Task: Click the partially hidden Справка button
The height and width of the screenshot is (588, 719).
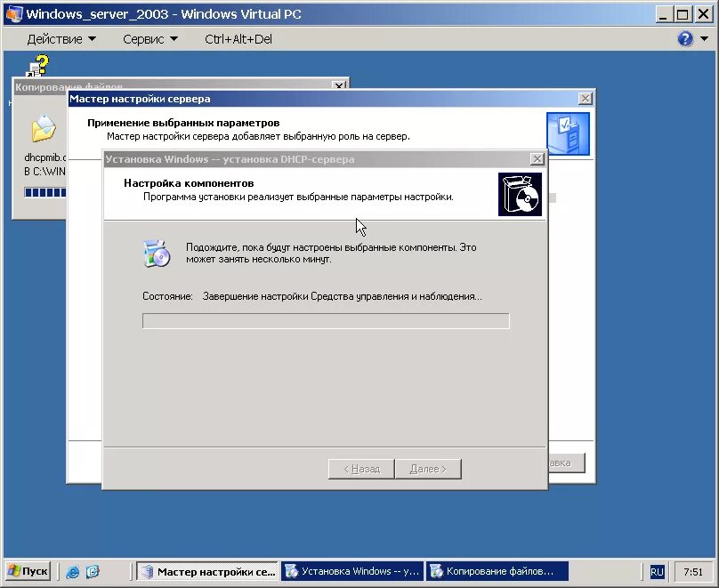Action: point(566,463)
